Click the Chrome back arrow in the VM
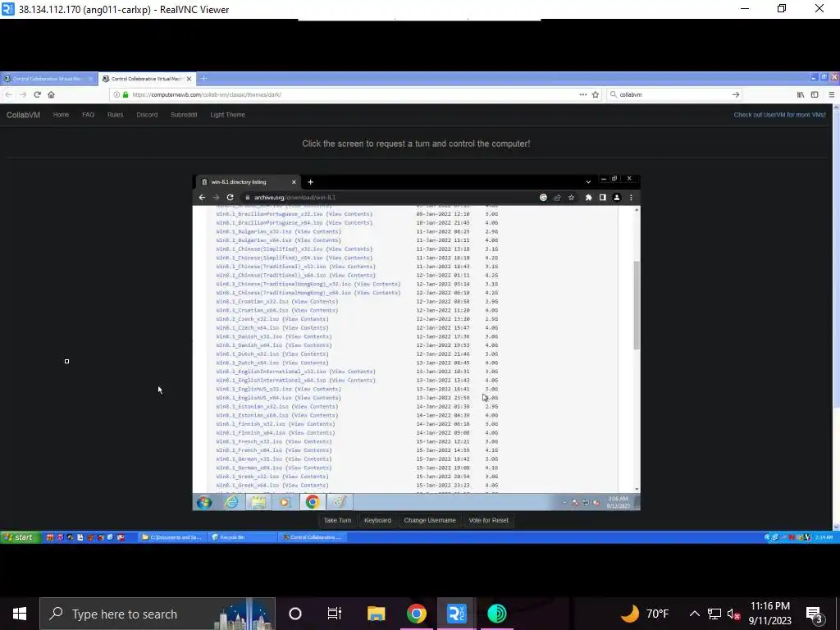The width and height of the screenshot is (840, 630). 202,197
